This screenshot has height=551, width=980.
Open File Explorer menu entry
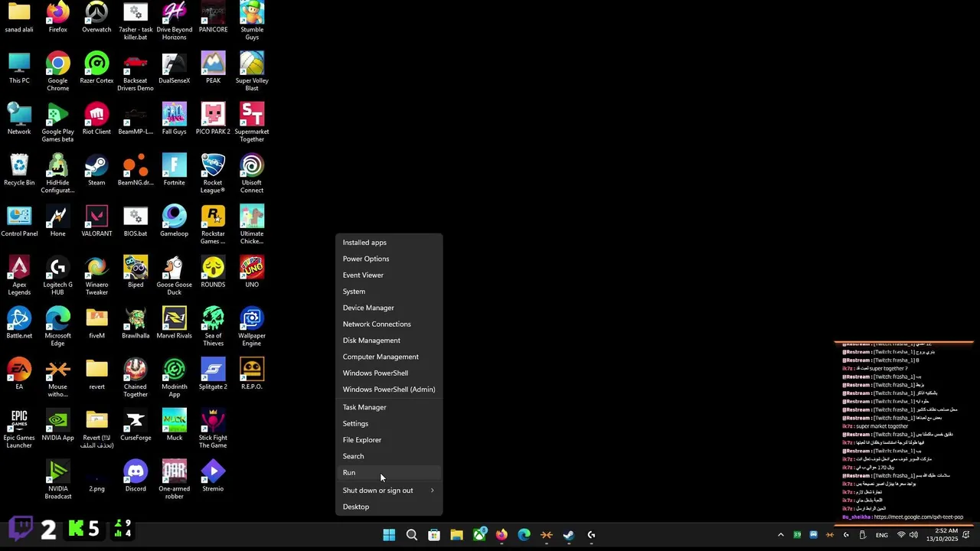(389, 440)
